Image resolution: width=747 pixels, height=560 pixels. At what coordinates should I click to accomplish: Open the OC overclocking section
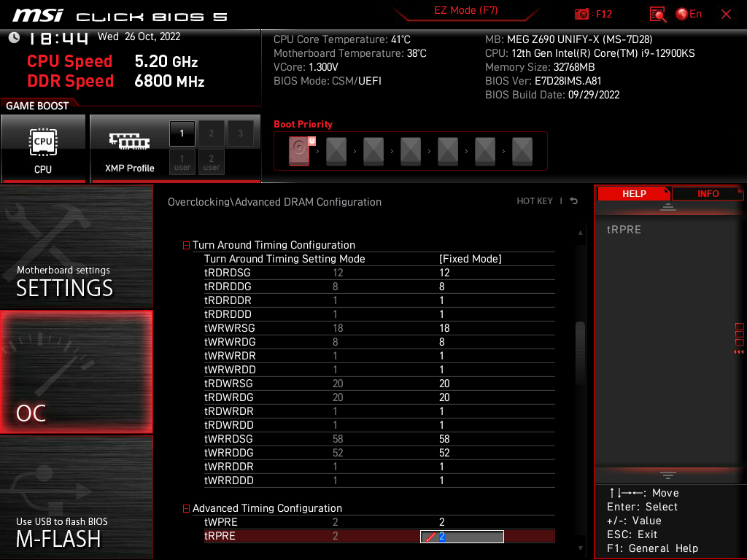[76, 373]
